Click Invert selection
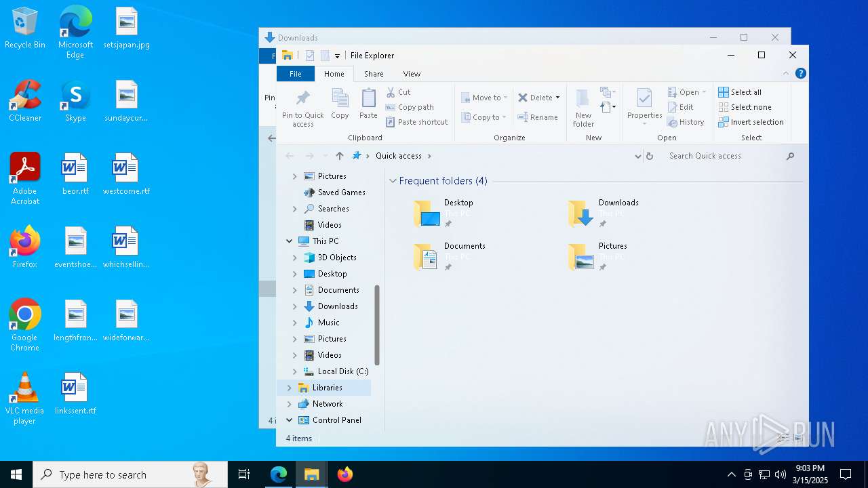The width and height of the screenshot is (868, 488). pos(751,122)
